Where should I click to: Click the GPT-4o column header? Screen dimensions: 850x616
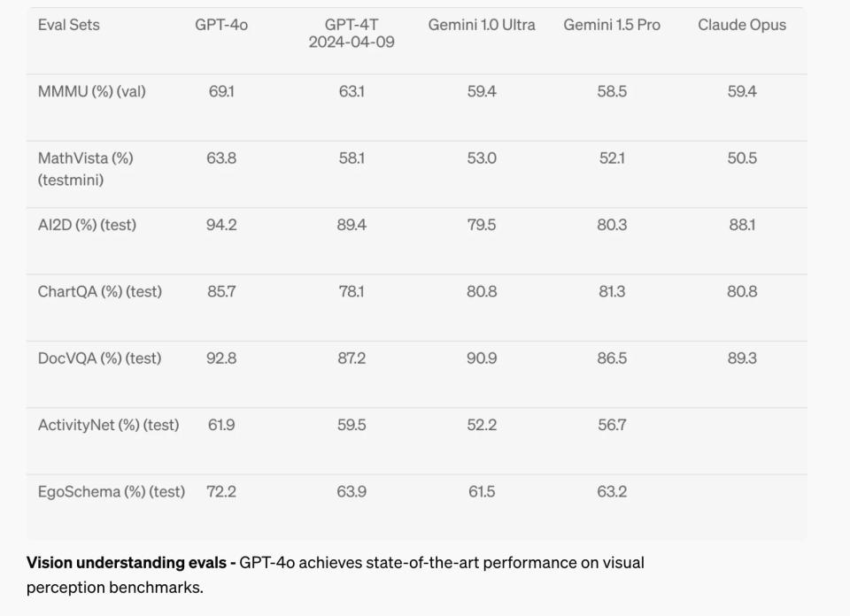pyautogui.click(x=221, y=25)
